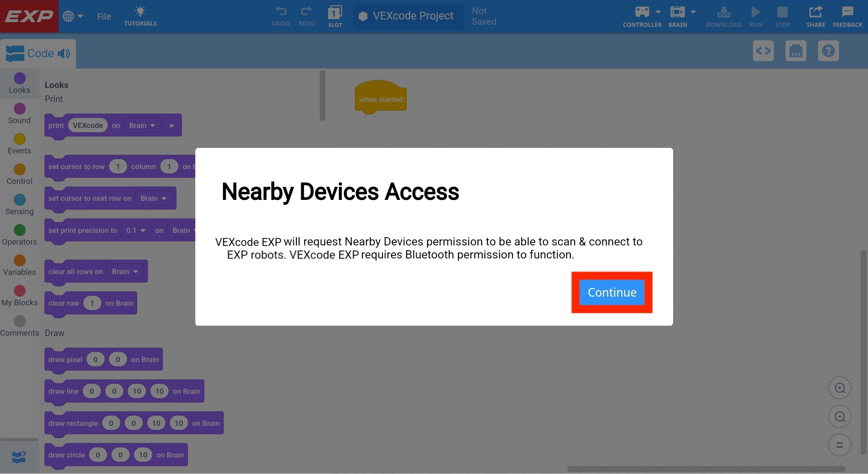This screenshot has height=474, width=868.
Task: Mute block sounds via the speaker toggle
Action: [x=64, y=53]
